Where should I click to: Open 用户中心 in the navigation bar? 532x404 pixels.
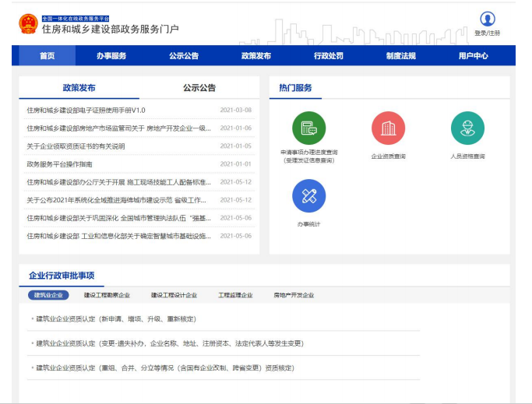click(473, 56)
